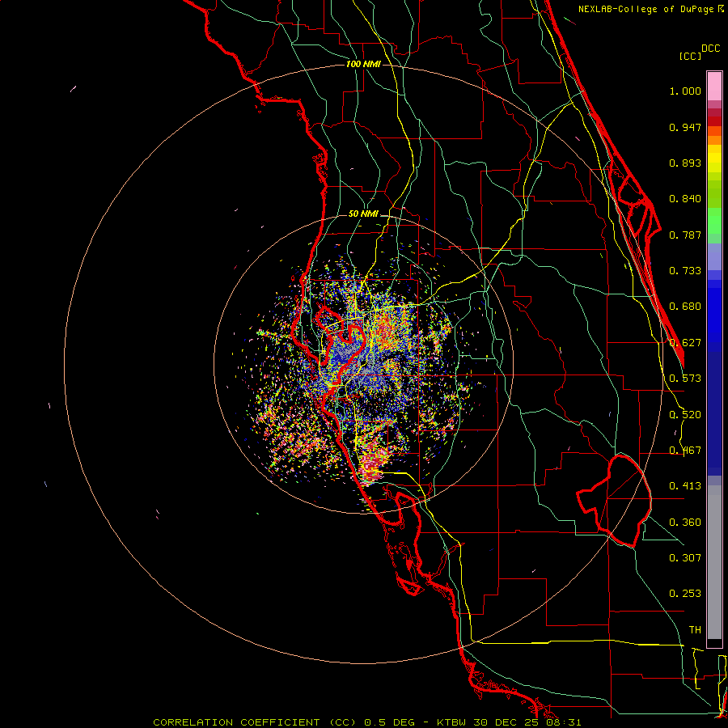Click the 0.840 color scale value

[x=685, y=199]
